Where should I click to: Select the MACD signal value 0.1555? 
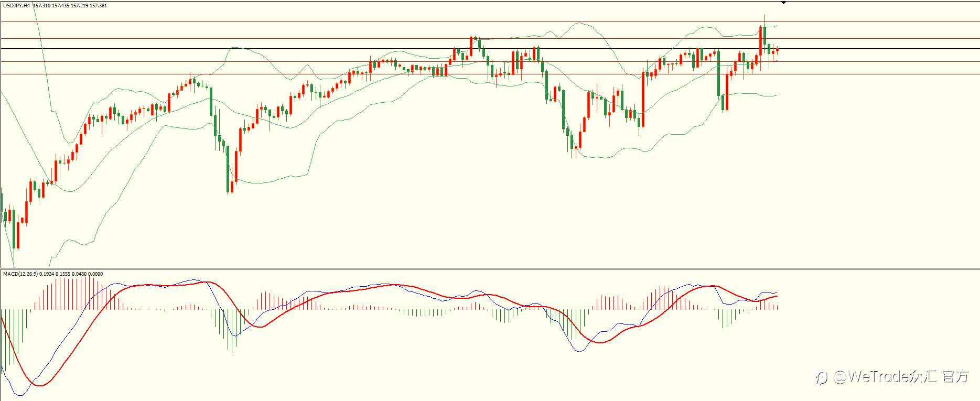tap(63, 274)
